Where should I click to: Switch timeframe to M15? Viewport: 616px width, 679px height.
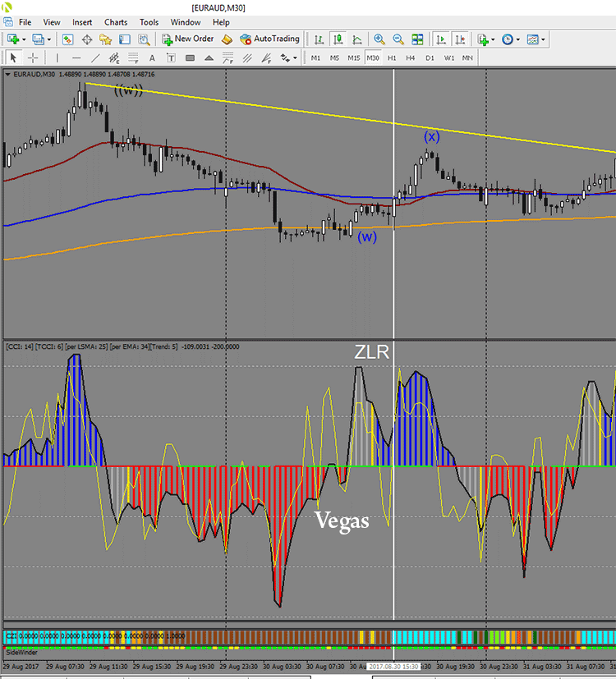[353, 57]
